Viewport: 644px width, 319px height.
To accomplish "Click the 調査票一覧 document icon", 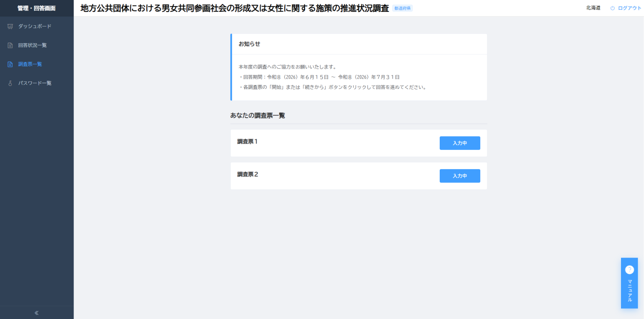I will 10,64.
